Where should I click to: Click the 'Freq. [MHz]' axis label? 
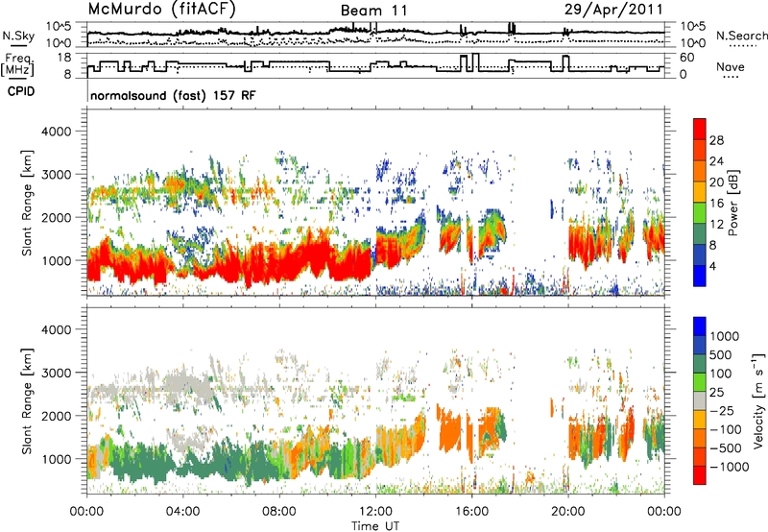click(x=18, y=65)
